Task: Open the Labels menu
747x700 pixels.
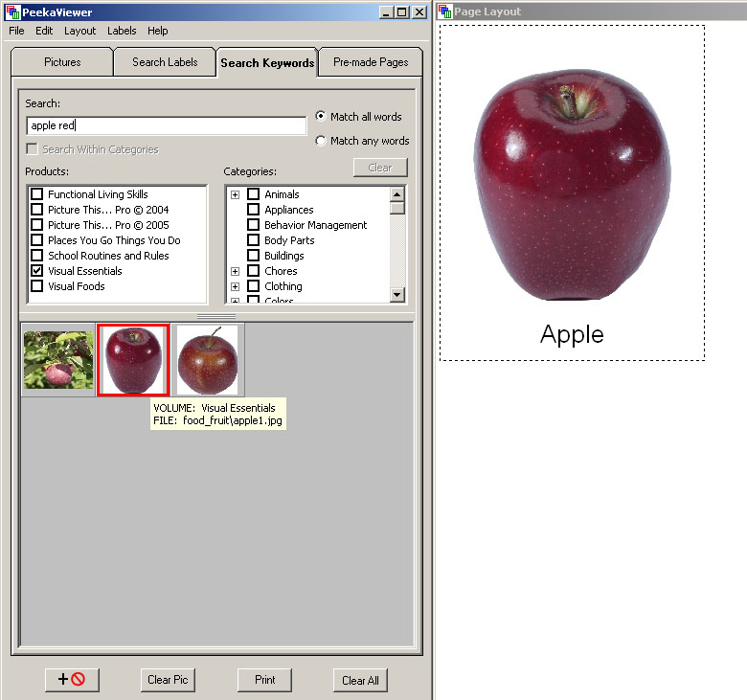Action: [x=122, y=31]
